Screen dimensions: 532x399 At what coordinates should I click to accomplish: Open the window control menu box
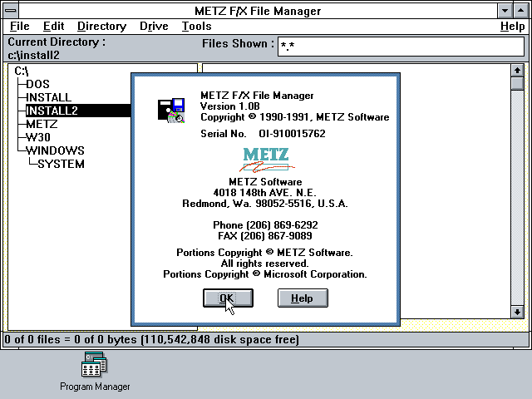coord(11,11)
